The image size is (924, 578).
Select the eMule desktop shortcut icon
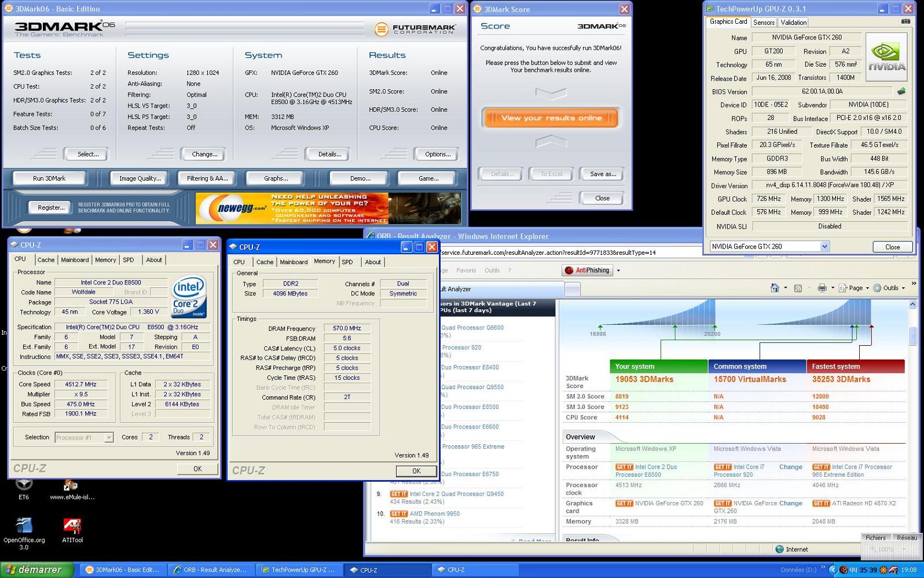tap(72, 489)
